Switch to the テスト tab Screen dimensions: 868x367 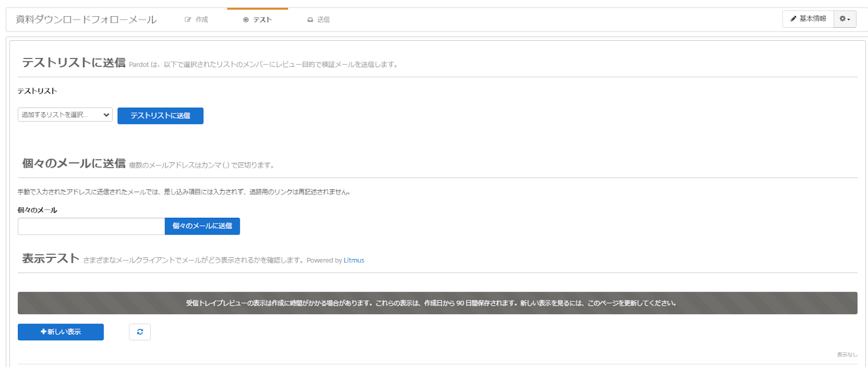click(x=258, y=20)
